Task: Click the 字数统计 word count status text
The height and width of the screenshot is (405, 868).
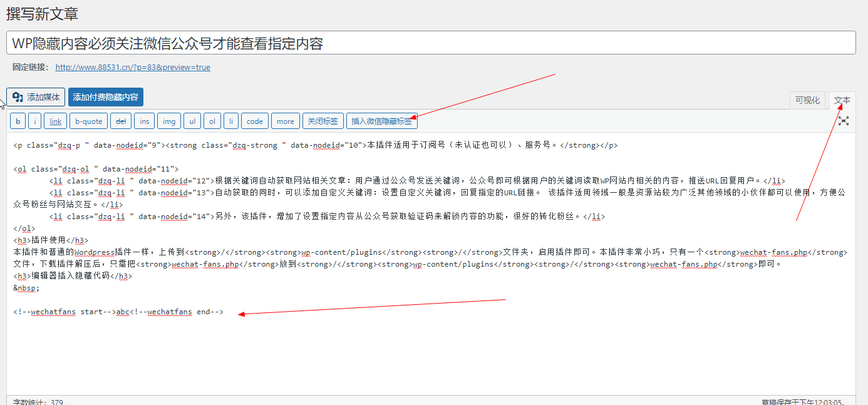Action: pyautogui.click(x=38, y=402)
